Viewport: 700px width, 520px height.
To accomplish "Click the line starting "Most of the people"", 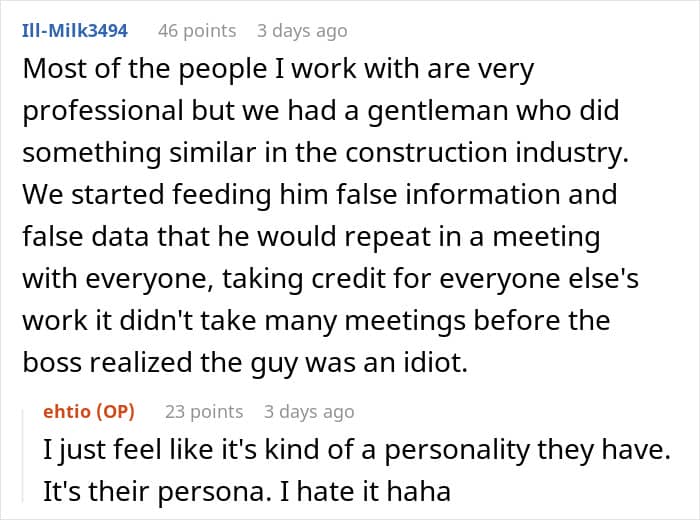I will click(278, 69).
